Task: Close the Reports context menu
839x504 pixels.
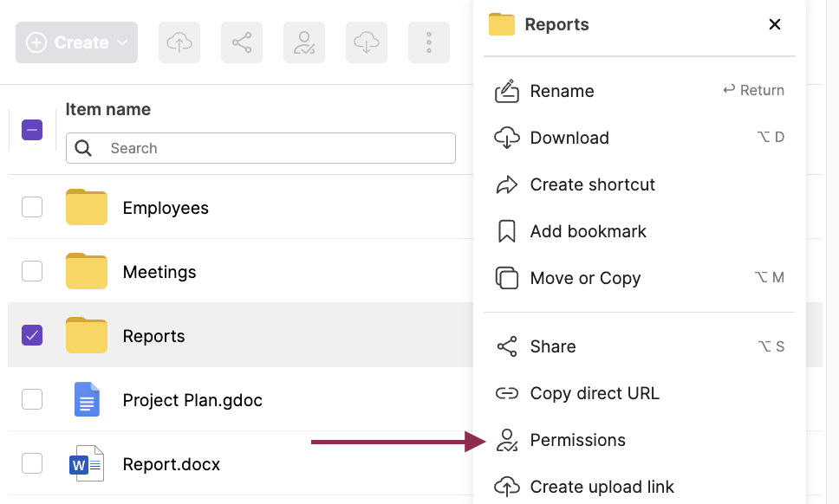Action: [775, 24]
